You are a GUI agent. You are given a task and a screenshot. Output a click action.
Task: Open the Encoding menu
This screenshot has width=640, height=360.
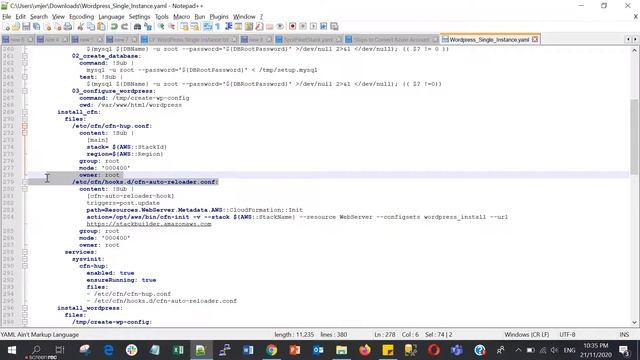click(82, 17)
